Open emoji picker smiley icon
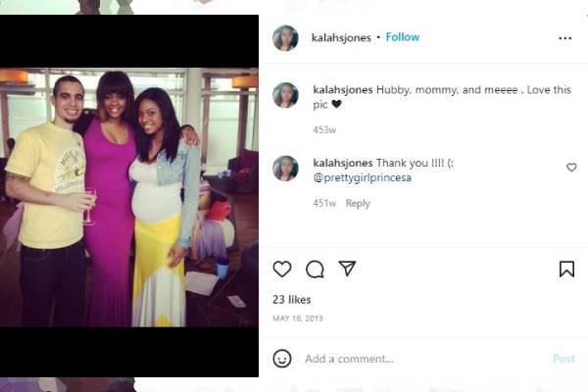Viewport: 588px width, 392px height. tap(282, 359)
